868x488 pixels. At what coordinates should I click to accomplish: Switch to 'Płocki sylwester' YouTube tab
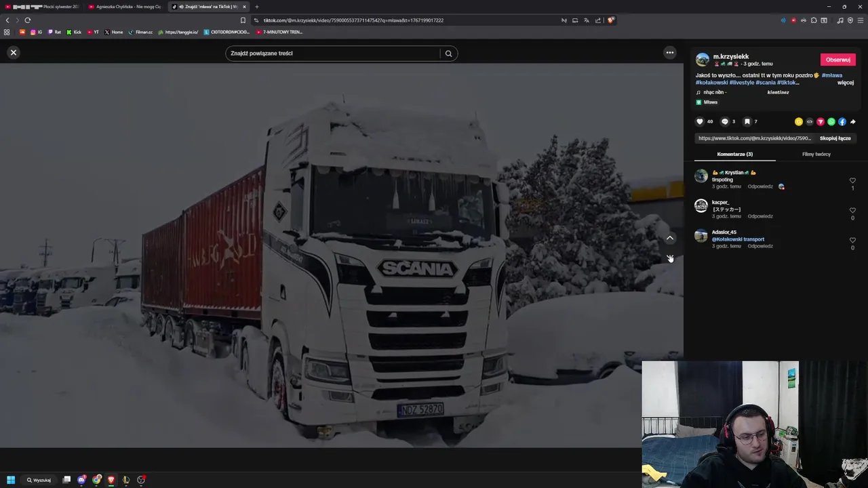click(42, 7)
